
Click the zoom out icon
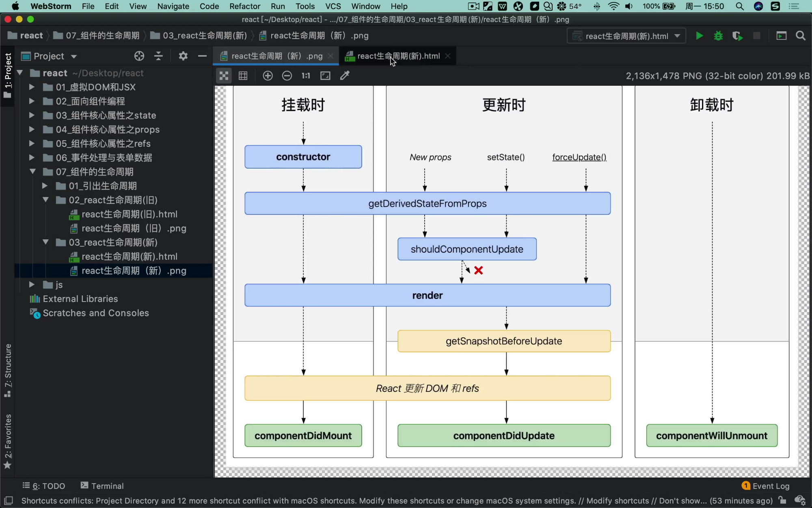287,76
